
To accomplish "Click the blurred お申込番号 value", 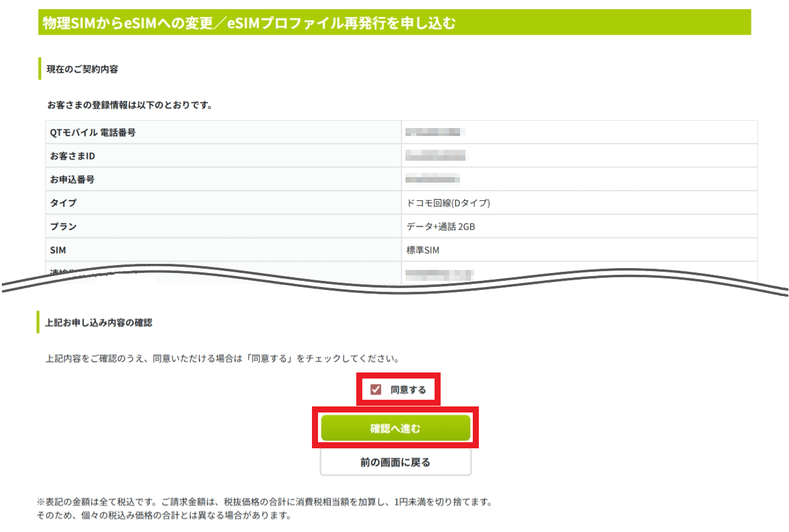I will [x=432, y=180].
